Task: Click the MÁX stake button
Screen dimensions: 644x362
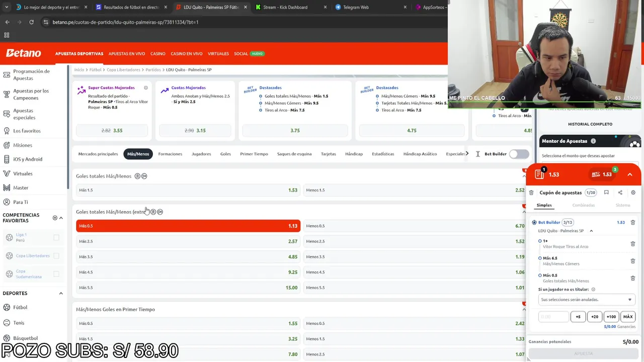Action: pos(628,317)
